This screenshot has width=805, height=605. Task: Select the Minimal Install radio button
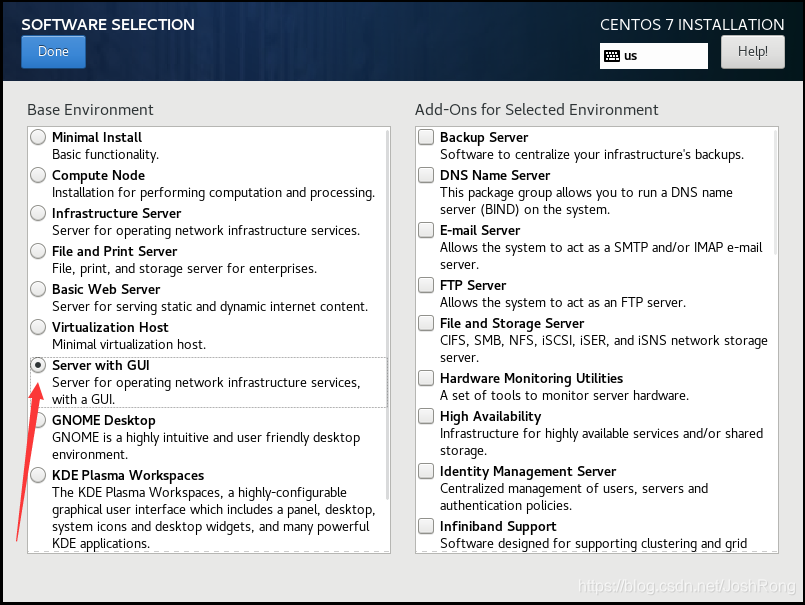(38, 137)
